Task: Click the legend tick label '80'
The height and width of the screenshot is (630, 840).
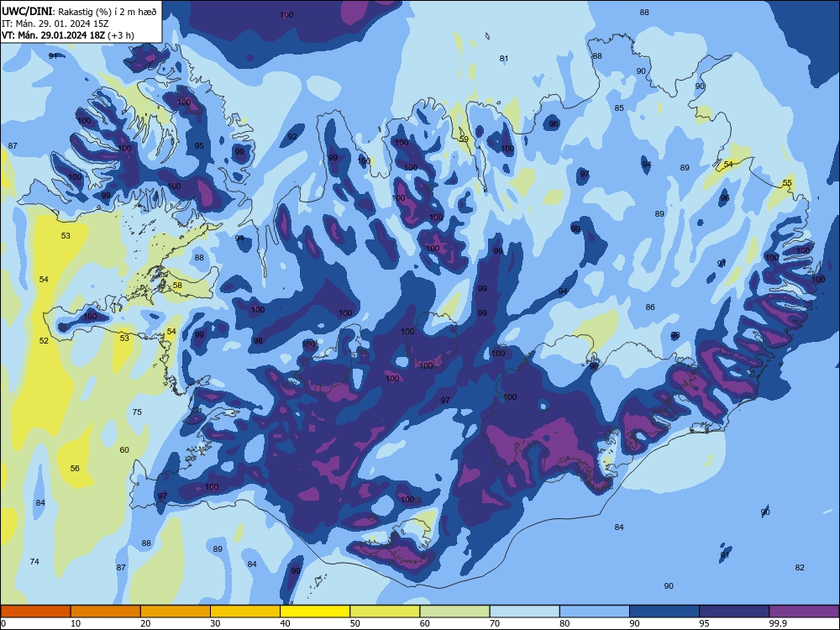Action: click(x=564, y=623)
